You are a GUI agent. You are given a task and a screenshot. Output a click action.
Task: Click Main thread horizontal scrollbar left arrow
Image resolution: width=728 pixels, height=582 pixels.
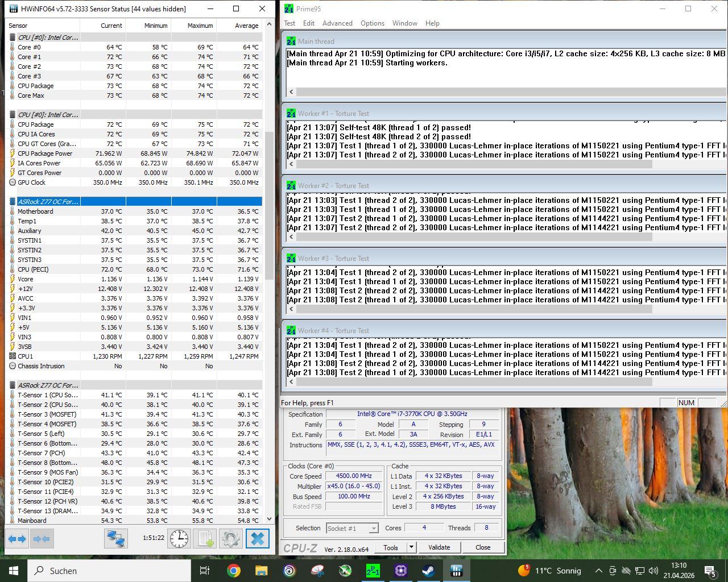coord(291,92)
